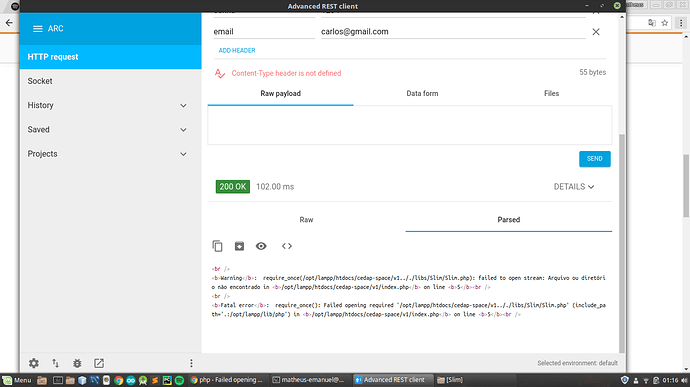690x387 pixels.
Task: Expand response DETAILS dropdown
Action: [574, 187]
